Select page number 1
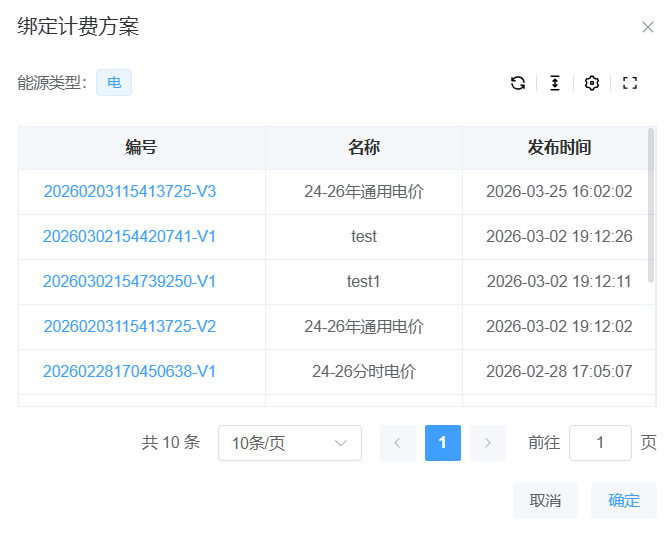 point(443,443)
